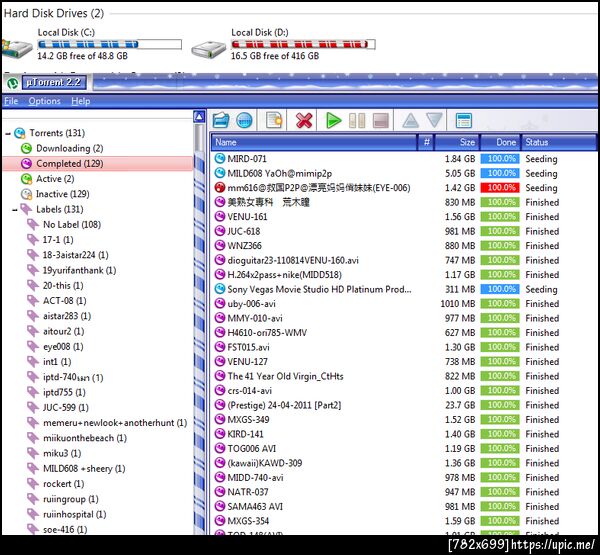Image resolution: width=600 pixels, height=555 pixels.
Task: Open the Help menu
Action: pyautogui.click(x=80, y=101)
